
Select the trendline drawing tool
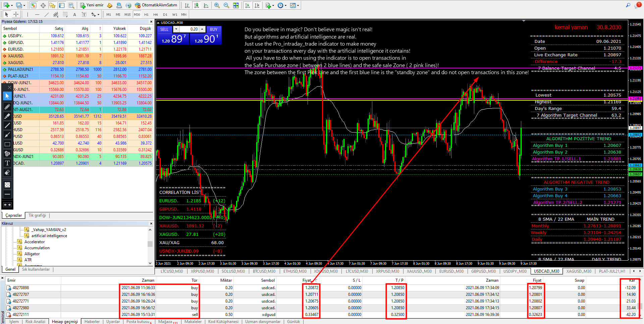(x=46, y=14)
